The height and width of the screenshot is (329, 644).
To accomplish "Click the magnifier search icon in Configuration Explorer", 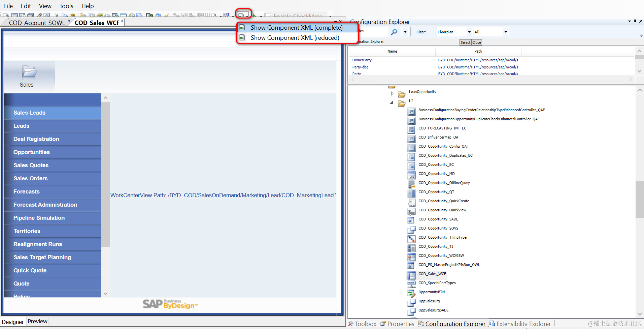I will pos(394,32).
